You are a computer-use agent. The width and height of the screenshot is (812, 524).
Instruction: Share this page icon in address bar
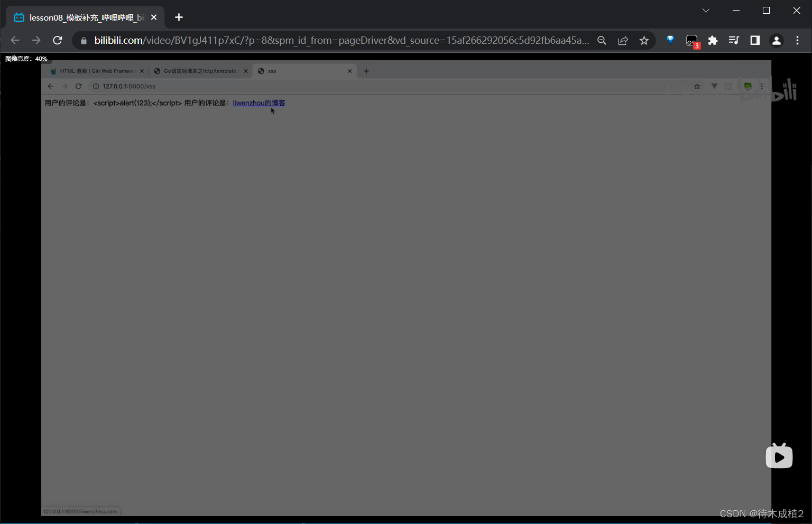pyautogui.click(x=623, y=41)
